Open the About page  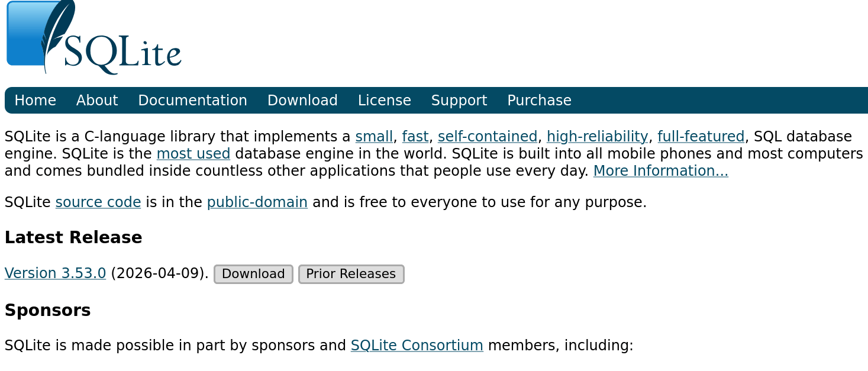96,100
